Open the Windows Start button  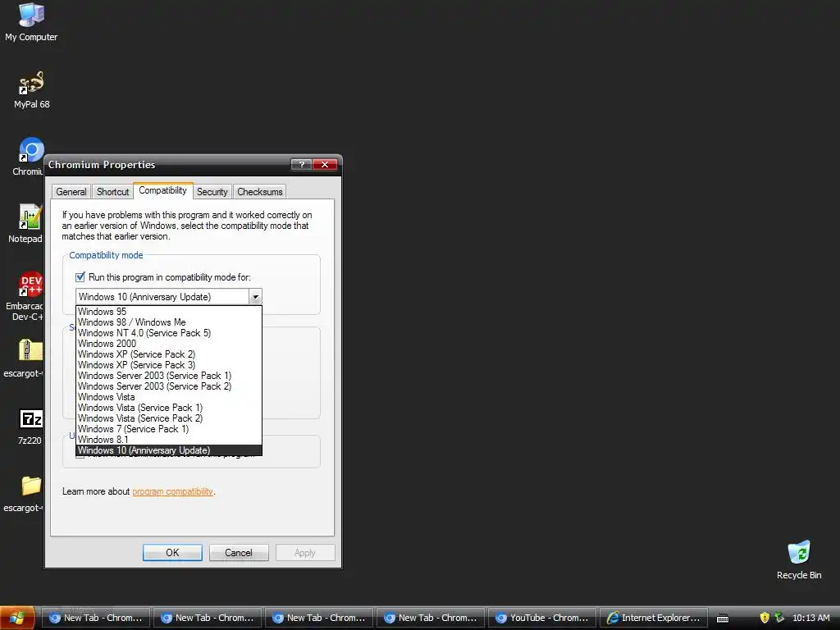click(17, 618)
